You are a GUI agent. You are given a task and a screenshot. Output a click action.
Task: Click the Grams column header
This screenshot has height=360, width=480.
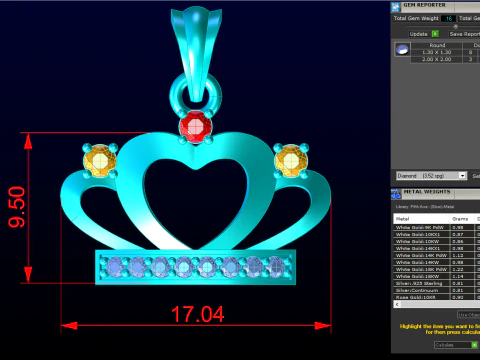[462, 219]
